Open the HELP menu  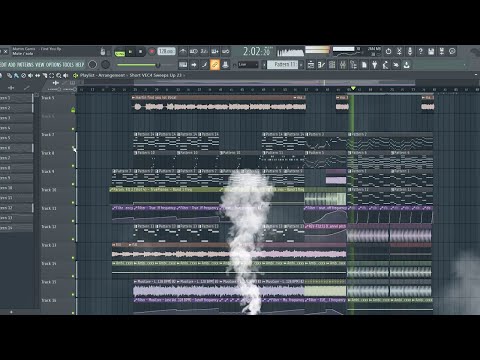point(80,64)
